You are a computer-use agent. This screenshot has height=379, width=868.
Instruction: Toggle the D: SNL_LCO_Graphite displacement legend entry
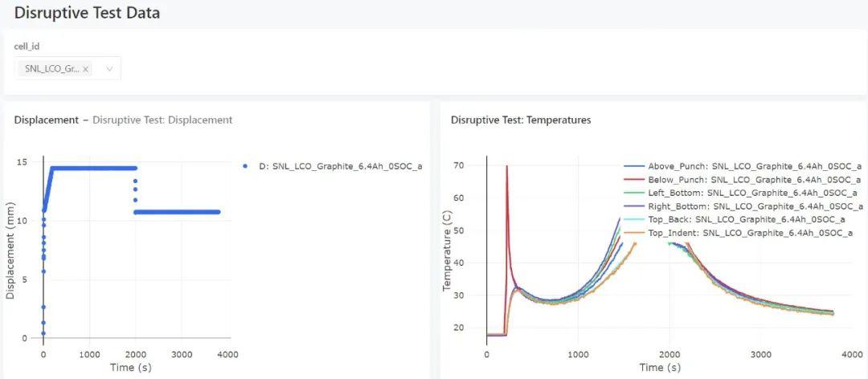click(x=332, y=166)
